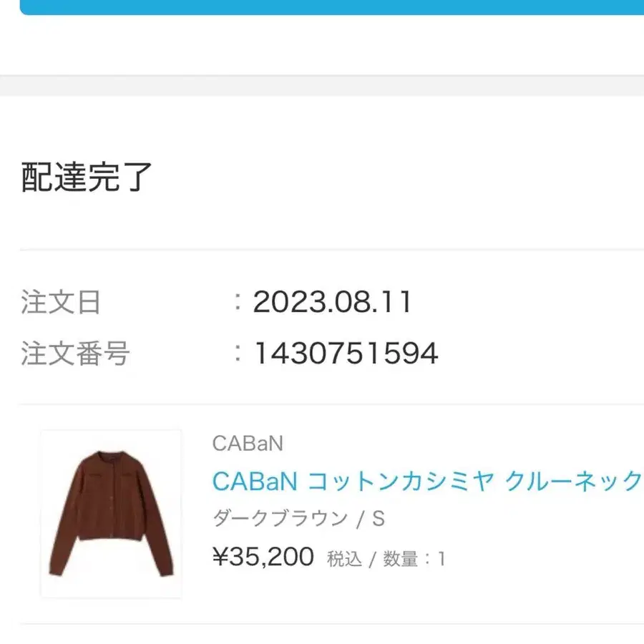The height and width of the screenshot is (644, 644).
Task: Click the 配達完了 delivery status heading
Action: pos(87,177)
